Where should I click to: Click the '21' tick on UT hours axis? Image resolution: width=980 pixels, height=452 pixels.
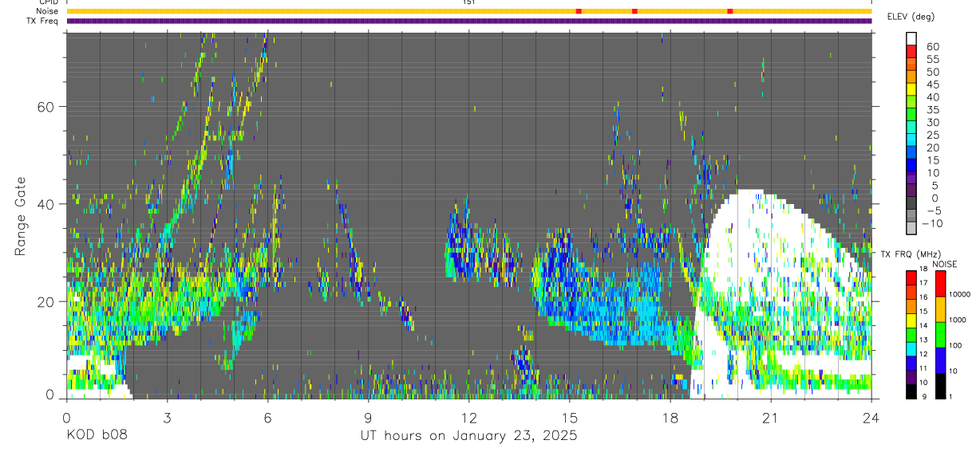[770, 417]
